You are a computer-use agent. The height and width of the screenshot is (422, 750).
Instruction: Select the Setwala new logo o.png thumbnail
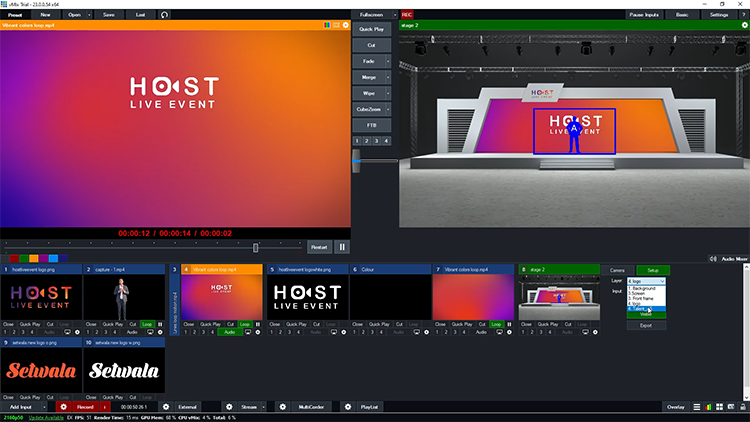point(41,370)
